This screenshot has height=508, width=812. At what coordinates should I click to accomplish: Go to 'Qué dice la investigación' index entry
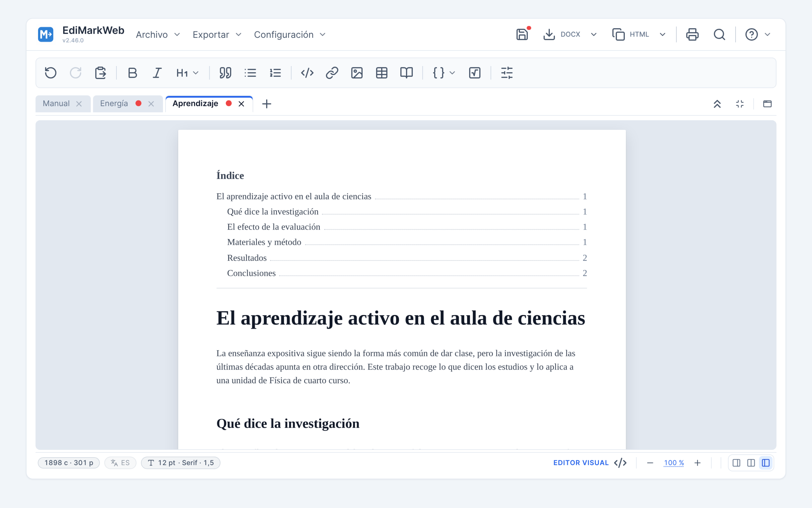(407, 212)
